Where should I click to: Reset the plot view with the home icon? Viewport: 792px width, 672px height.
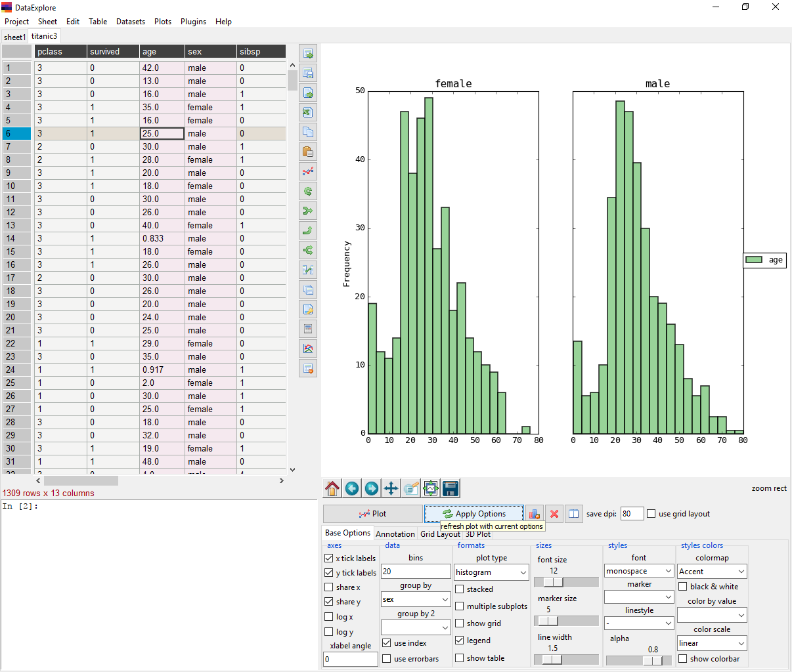tap(332, 488)
